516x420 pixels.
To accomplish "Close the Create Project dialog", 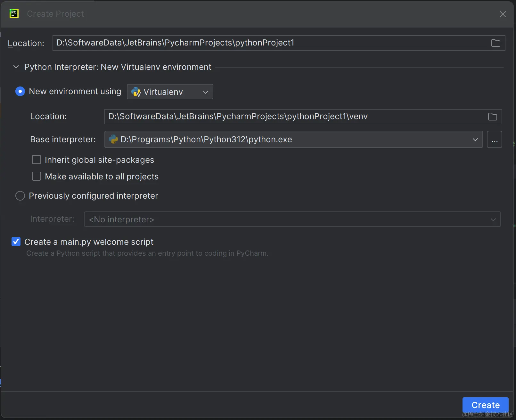I will click(503, 14).
